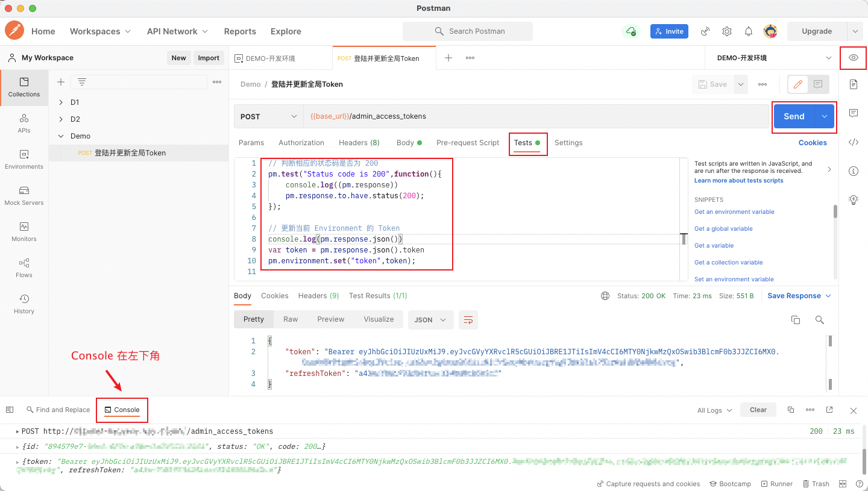This screenshot has width=868, height=491.
Task: Open the Flows sidebar section
Action: (x=24, y=268)
